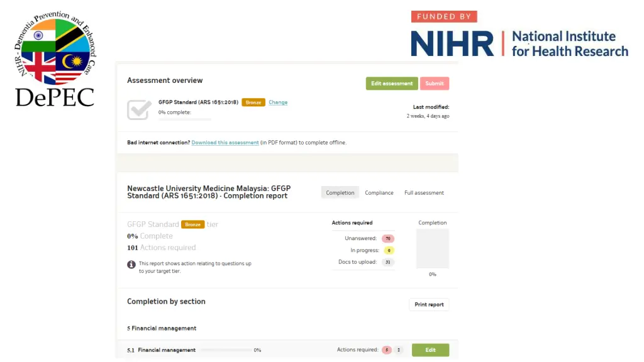The image size is (644, 362).
Task: Click the Completion chart bar
Action: click(x=433, y=249)
